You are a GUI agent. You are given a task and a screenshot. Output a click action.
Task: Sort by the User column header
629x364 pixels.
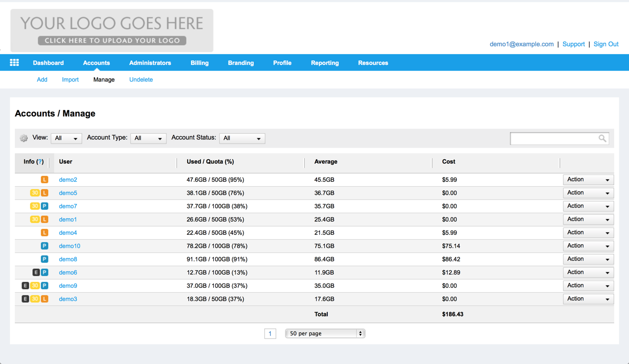pyautogui.click(x=66, y=162)
